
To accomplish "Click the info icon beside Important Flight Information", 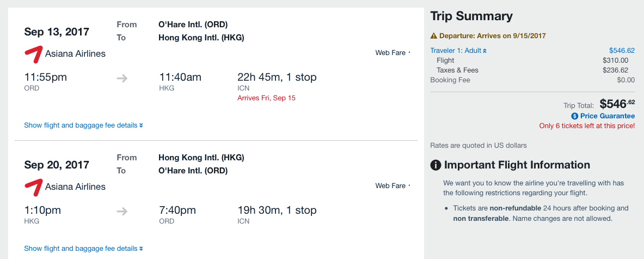I will click(436, 165).
